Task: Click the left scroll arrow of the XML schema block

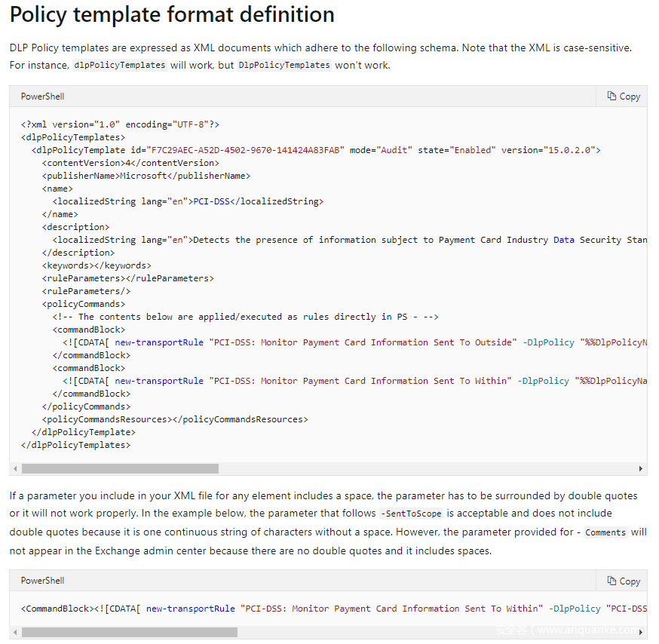Action: (15, 468)
